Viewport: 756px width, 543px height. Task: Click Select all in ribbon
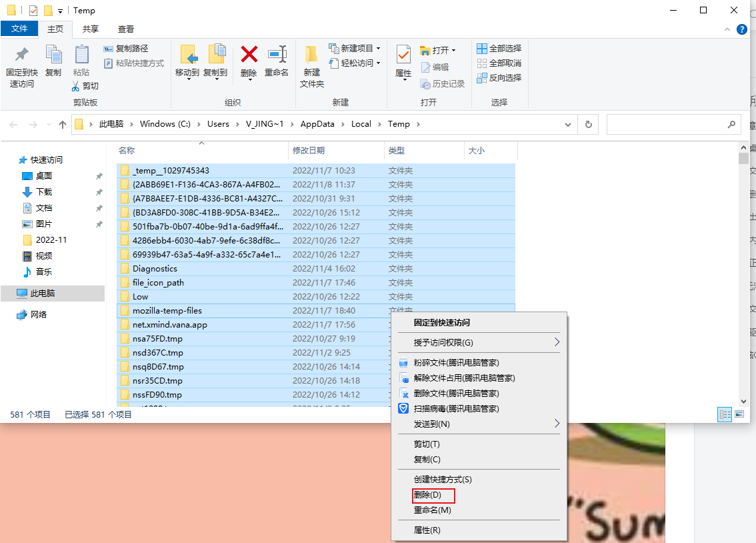499,49
